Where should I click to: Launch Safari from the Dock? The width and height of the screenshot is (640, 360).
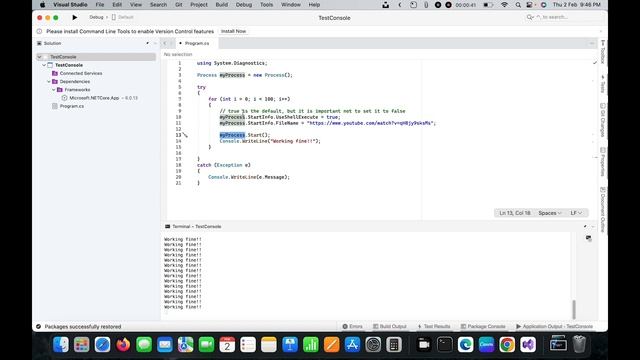click(x=102, y=345)
